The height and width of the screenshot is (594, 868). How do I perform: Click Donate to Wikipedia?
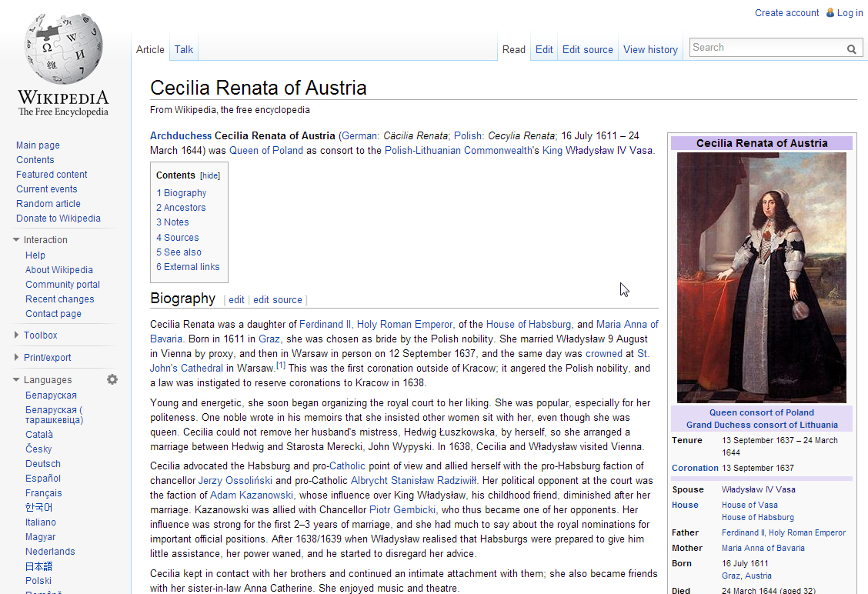(x=58, y=218)
